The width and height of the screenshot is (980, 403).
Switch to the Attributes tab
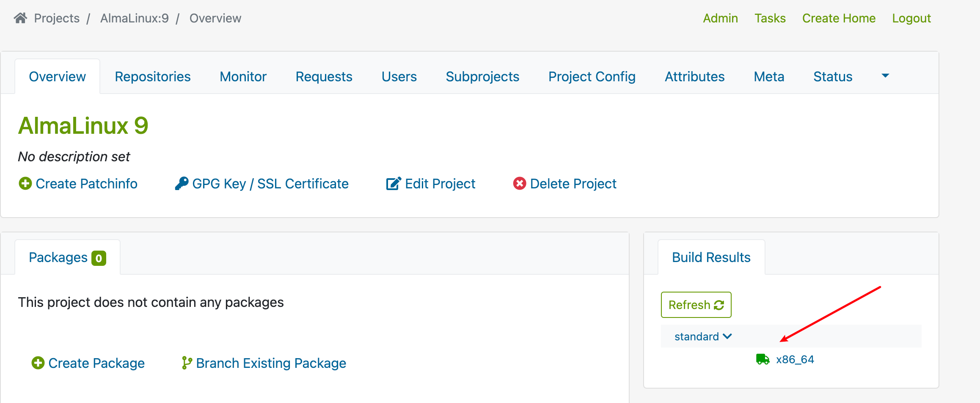coord(695,77)
